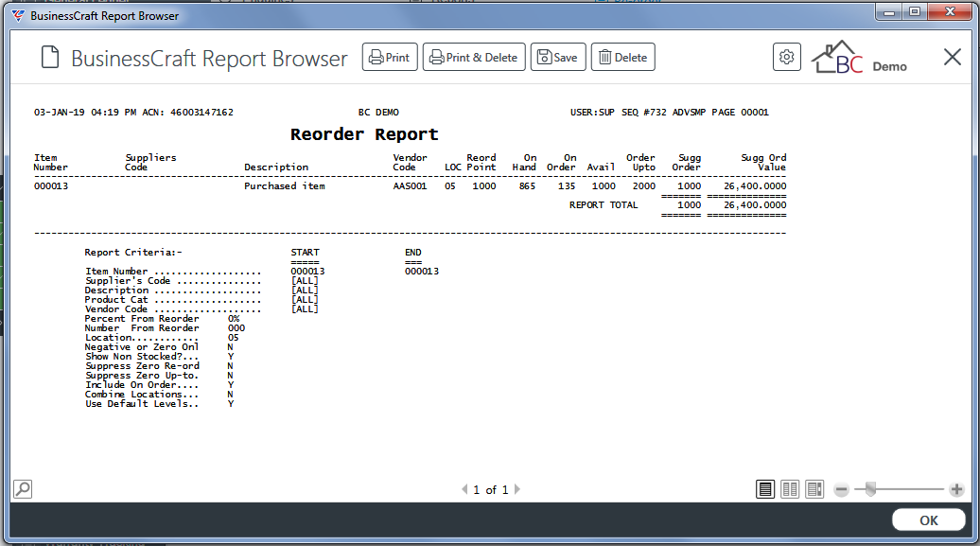
Task: Click the document icon beside title
Action: (x=50, y=57)
